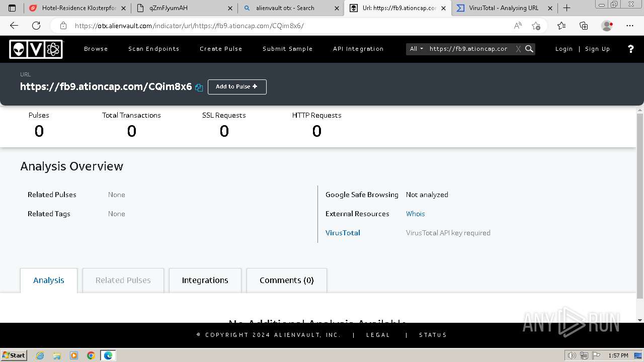Close the VirusTotal Analysing URL tab
Viewport: 644px width, 362px height.
pyautogui.click(x=550, y=8)
